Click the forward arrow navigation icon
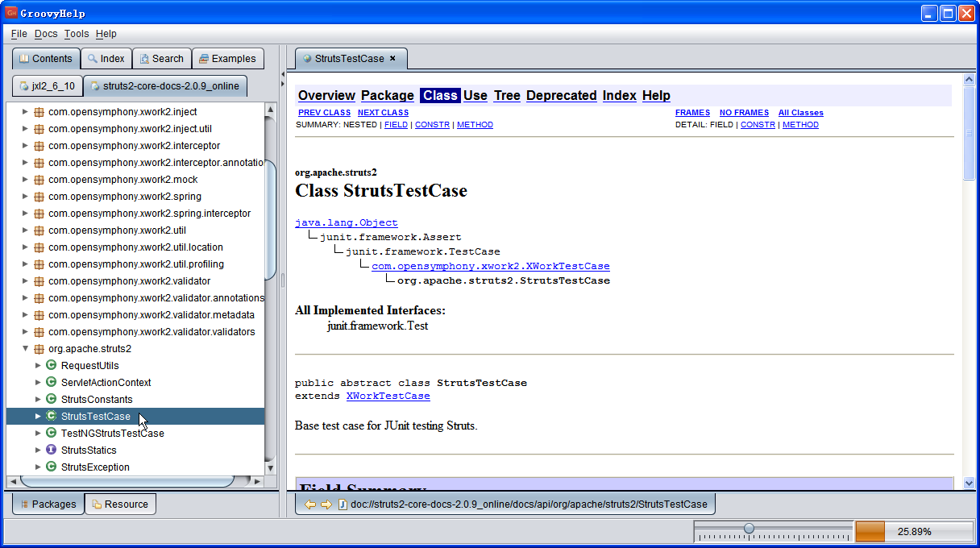 pos(326,504)
